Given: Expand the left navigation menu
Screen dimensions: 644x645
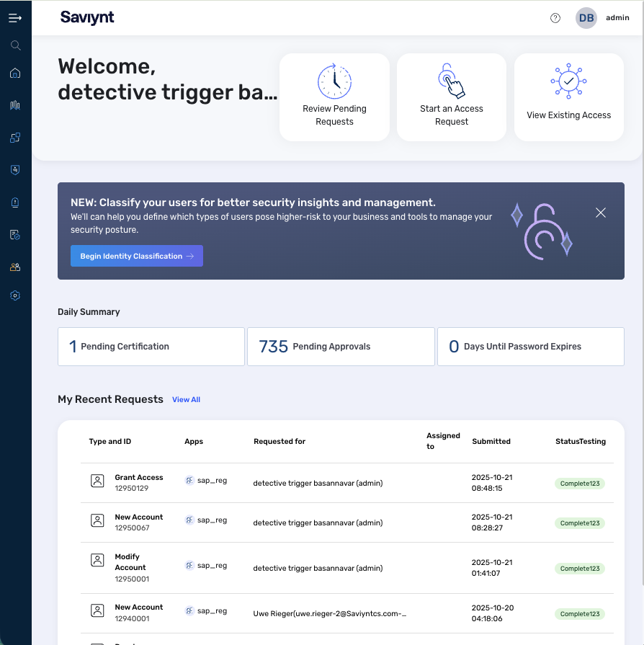Looking at the screenshot, I should pyautogui.click(x=15, y=18).
